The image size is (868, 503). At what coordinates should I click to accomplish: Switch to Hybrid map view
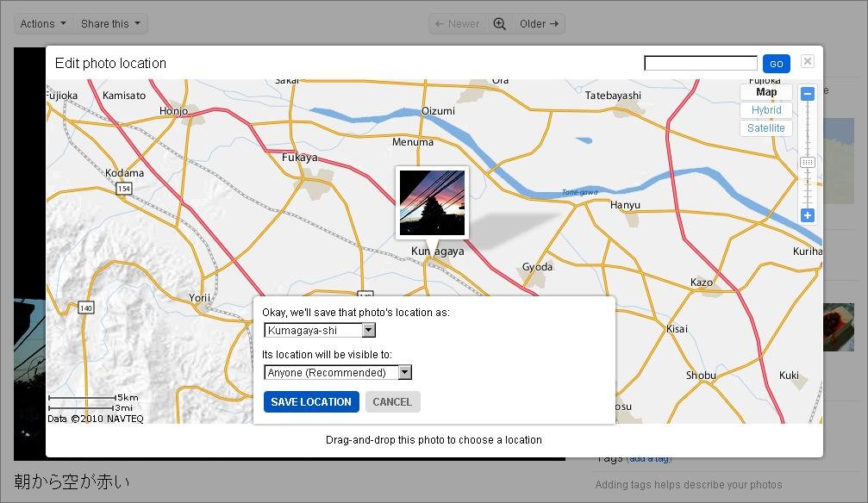[766, 110]
